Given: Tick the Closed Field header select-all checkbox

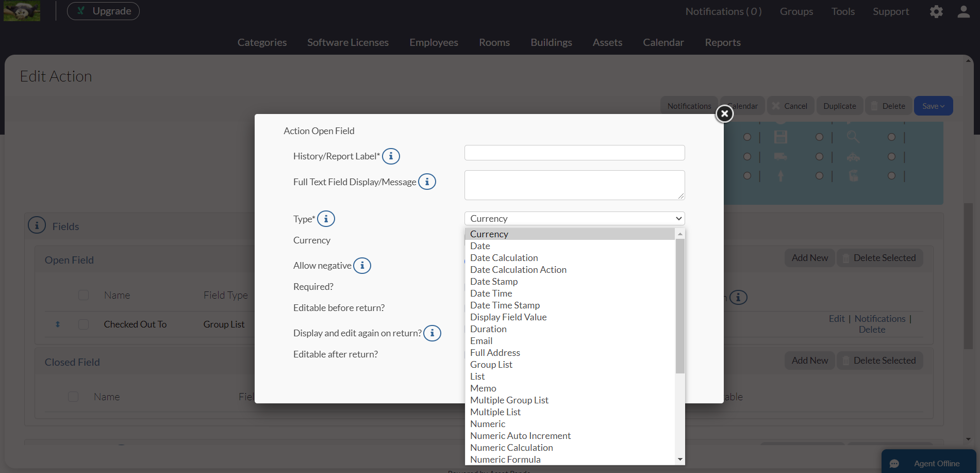Looking at the screenshot, I should click(73, 397).
